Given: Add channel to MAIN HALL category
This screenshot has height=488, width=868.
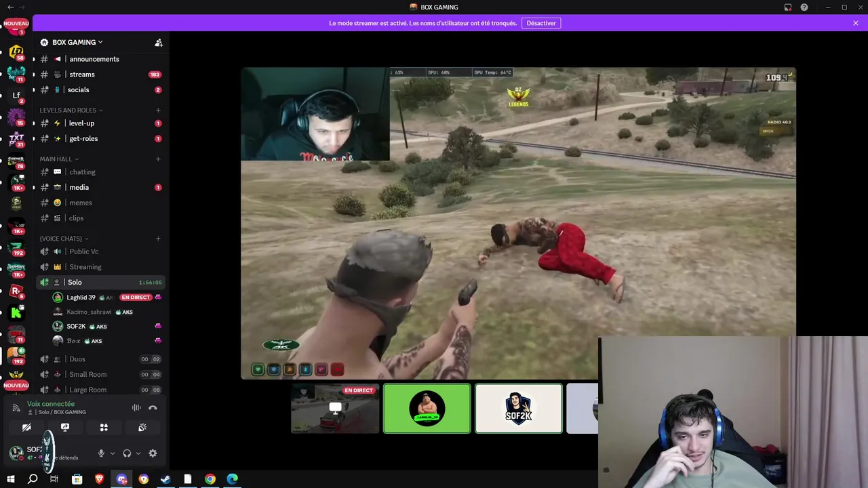Looking at the screenshot, I should 158,159.
